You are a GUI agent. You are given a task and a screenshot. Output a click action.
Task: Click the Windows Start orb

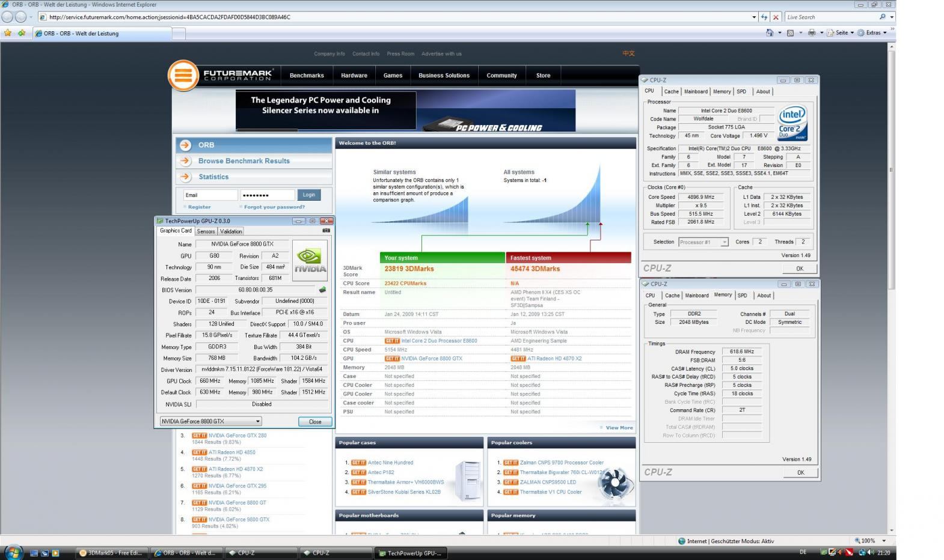pos(13,552)
